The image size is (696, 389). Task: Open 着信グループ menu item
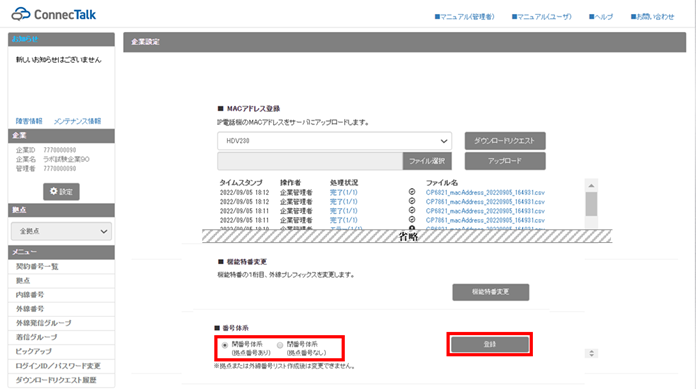click(x=61, y=337)
